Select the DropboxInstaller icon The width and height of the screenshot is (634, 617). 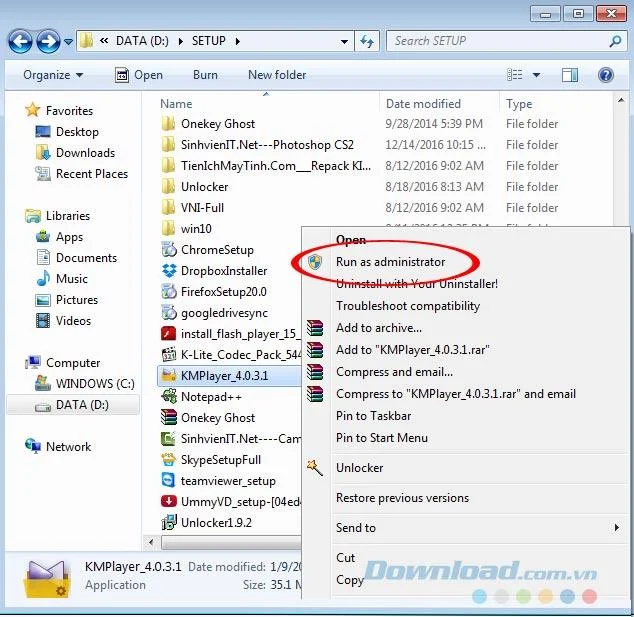pos(169,271)
